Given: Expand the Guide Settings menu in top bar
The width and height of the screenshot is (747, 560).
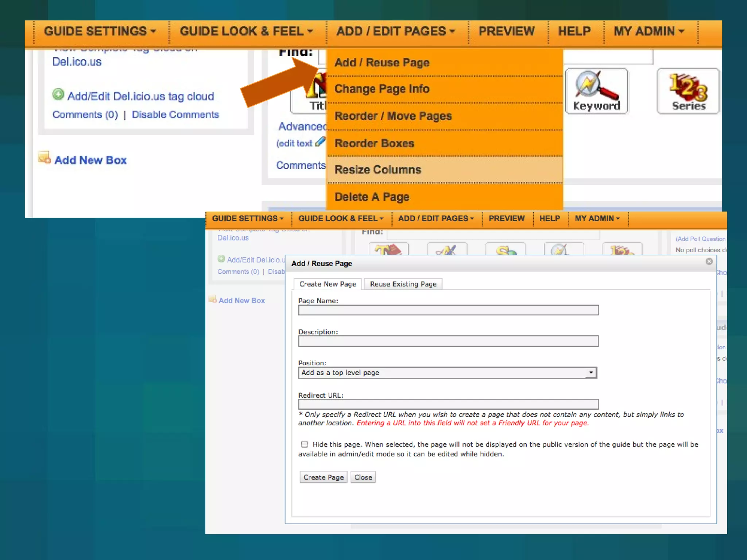Looking at the screenshot, I should (x=100, y=31).
